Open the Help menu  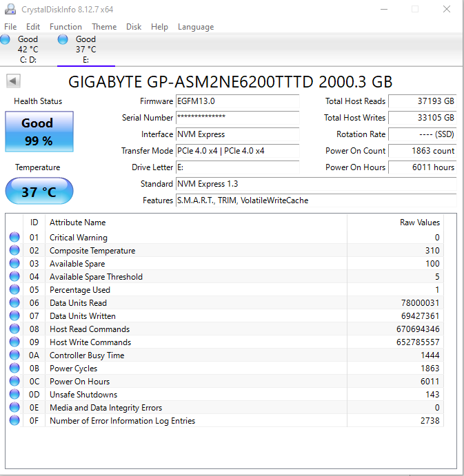click(159, 27)
